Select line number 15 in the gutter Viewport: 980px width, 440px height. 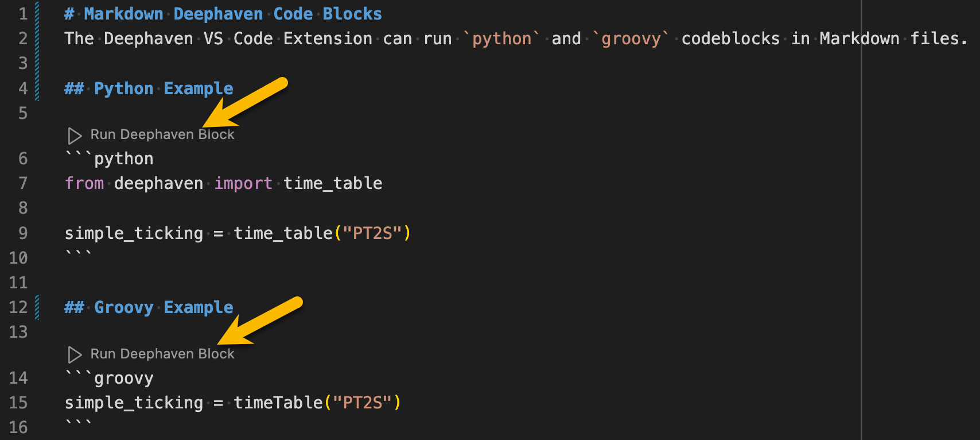point(18,402)
